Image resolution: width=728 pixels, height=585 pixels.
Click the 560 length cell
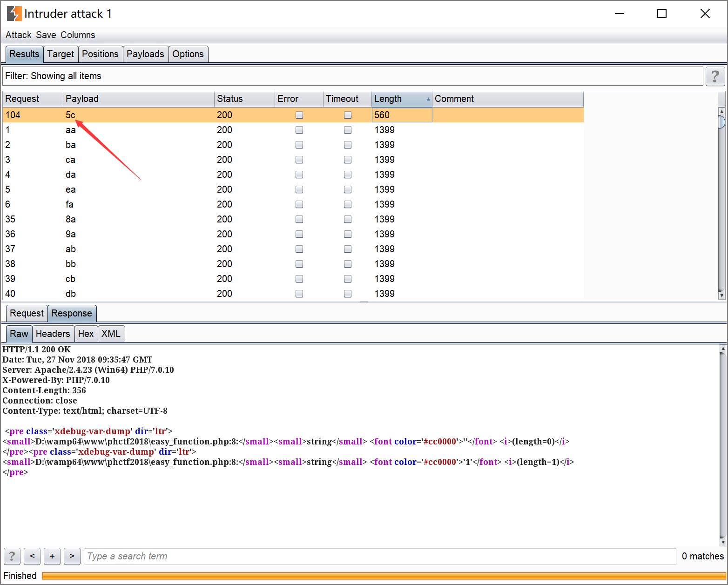point(402,115)
